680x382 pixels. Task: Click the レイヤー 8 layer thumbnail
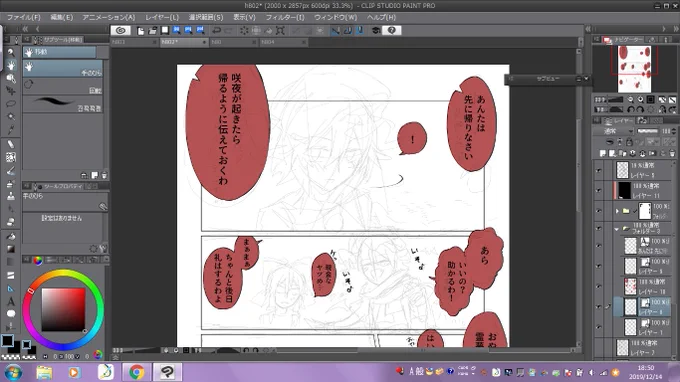coord(630,307)
